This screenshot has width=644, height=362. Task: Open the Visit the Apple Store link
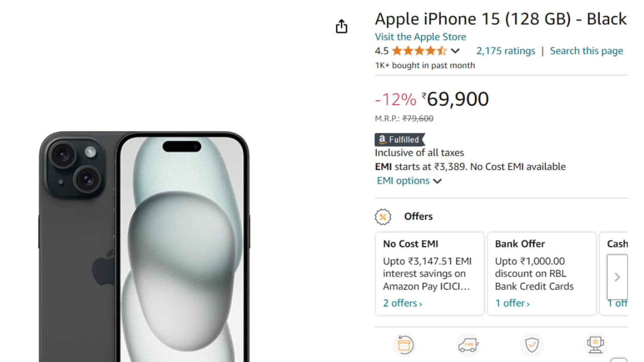[x=420, y=37]
